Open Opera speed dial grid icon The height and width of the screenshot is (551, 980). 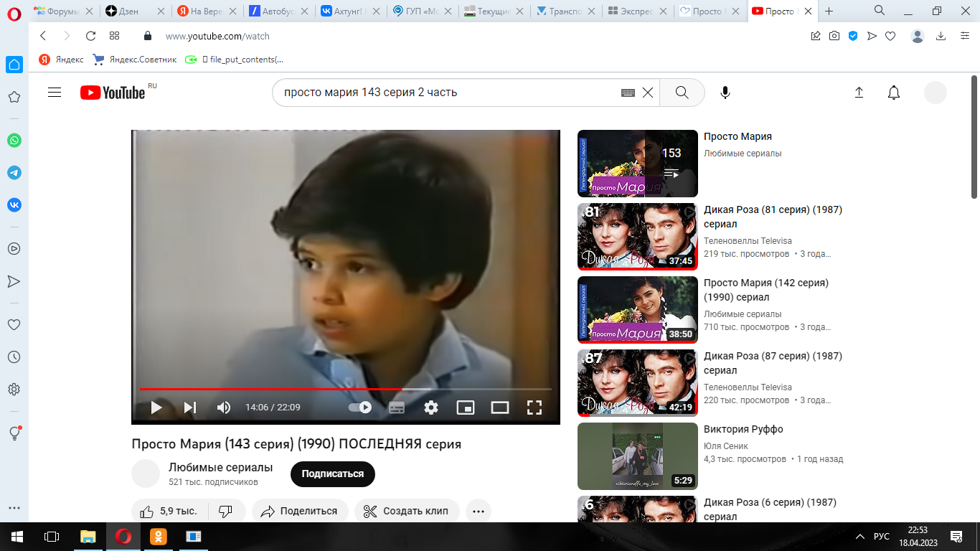click(115, 36)
